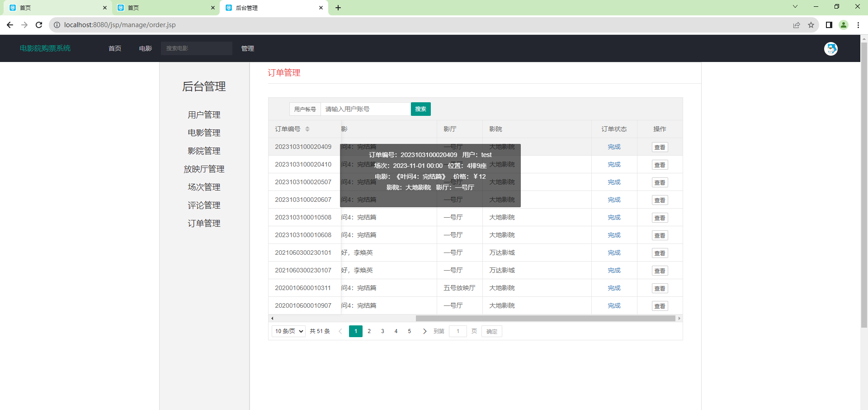Jump to page 3 in pagination
868x410 pixels.
(x=382, y=331)
